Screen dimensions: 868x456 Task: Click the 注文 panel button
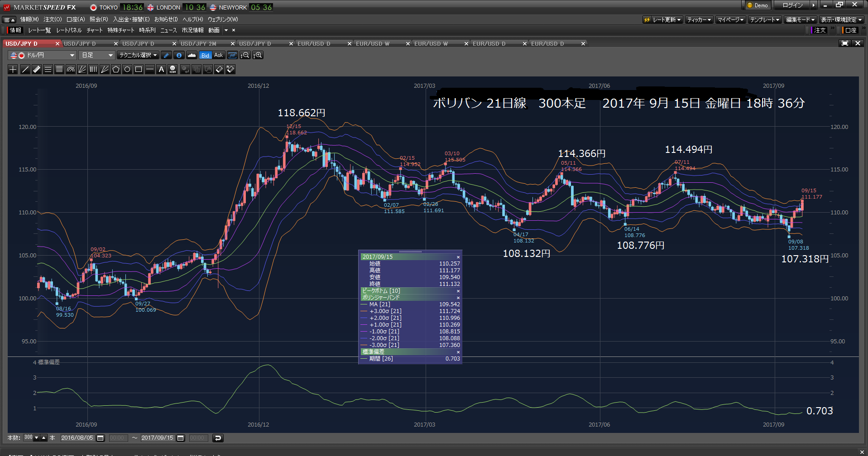pos(820,30)
